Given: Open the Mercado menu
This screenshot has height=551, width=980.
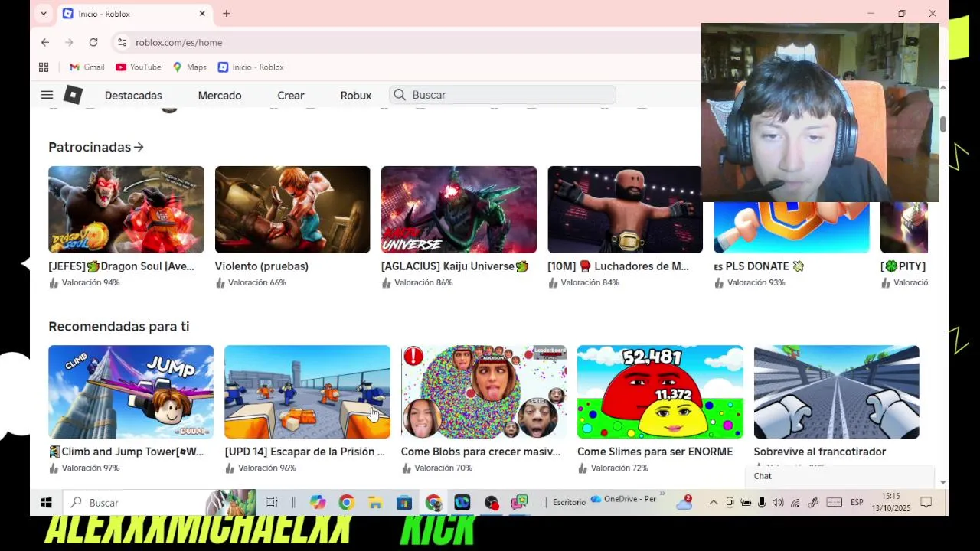Looking at the screenshot, I should point(220,96).
